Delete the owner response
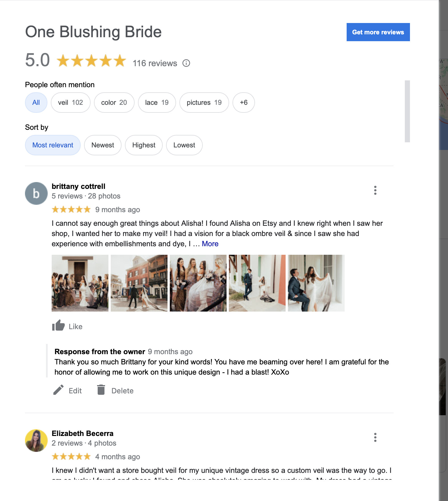Viewport: 448px width, 501px height. (x=115, y=391)
